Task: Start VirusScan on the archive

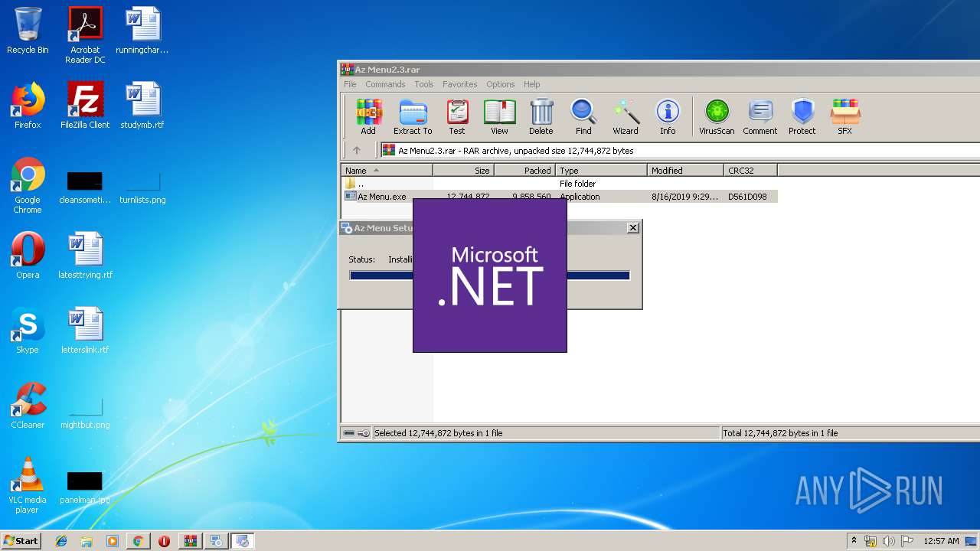Action: [x=717, y=117]
